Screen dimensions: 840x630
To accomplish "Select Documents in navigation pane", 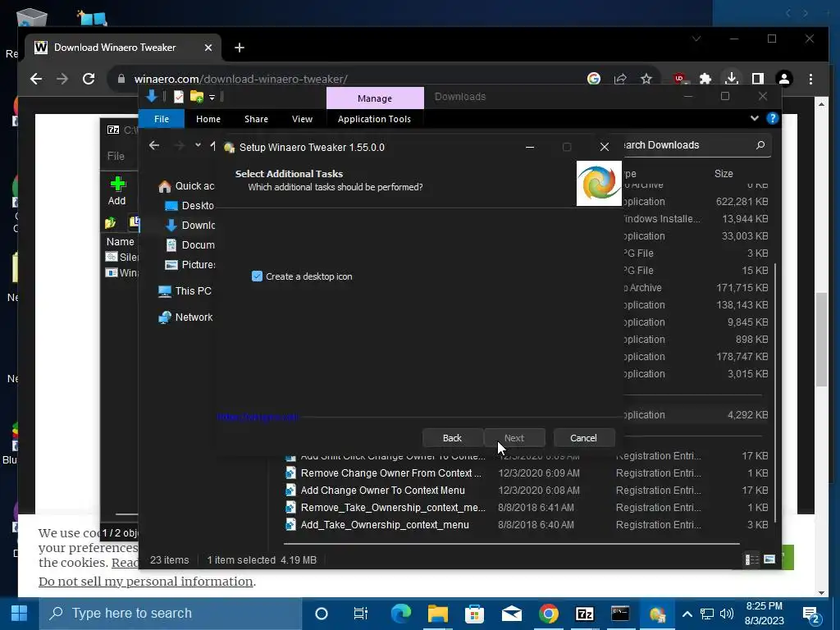I will (x=190, y=245).
